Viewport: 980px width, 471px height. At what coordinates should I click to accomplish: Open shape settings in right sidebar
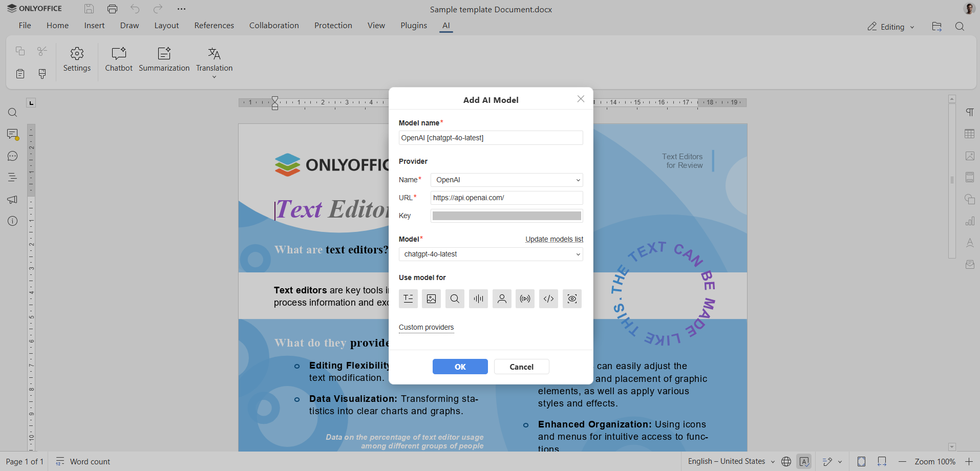(970, 199)
